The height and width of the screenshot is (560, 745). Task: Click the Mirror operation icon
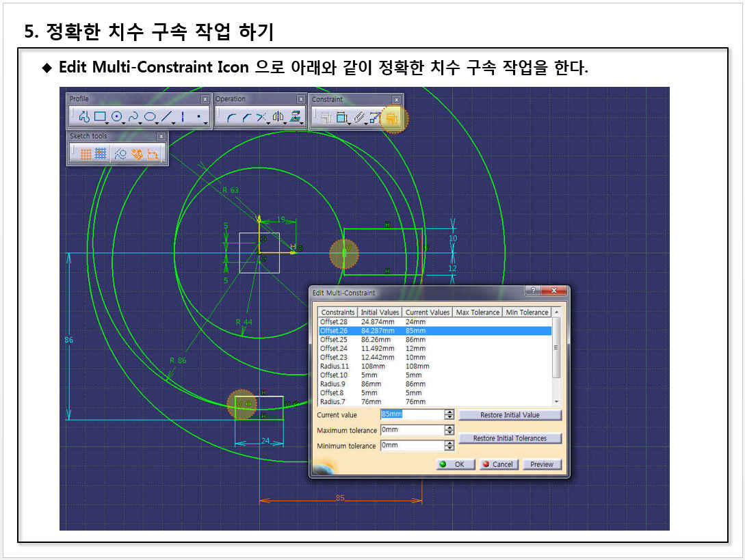point(277,118)
